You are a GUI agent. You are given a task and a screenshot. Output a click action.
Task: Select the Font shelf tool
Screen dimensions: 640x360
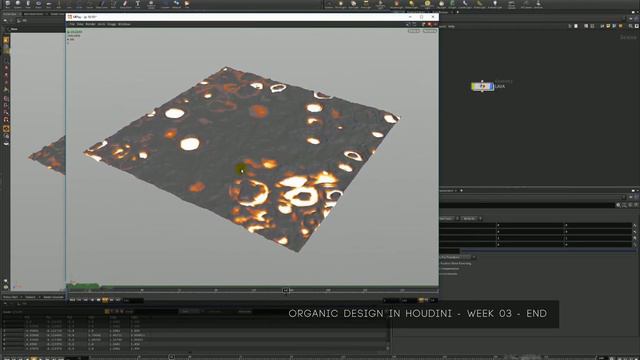(x=138, y=4)
